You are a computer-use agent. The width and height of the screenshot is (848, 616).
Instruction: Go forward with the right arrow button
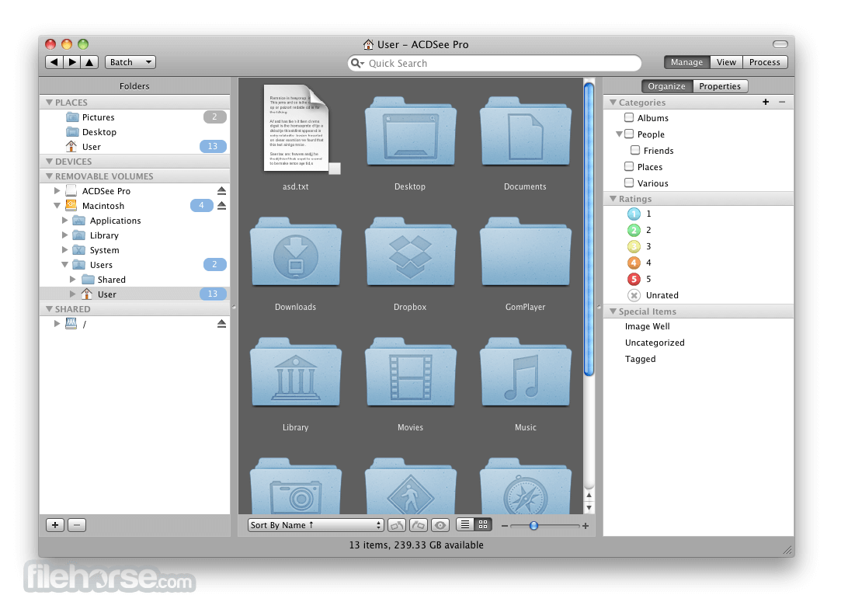pos(72,62)
